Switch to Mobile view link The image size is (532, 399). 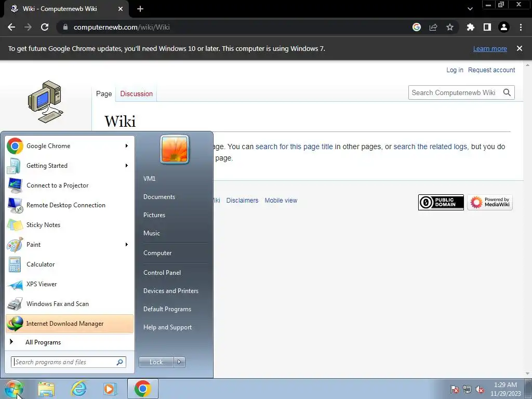point(281,201)
